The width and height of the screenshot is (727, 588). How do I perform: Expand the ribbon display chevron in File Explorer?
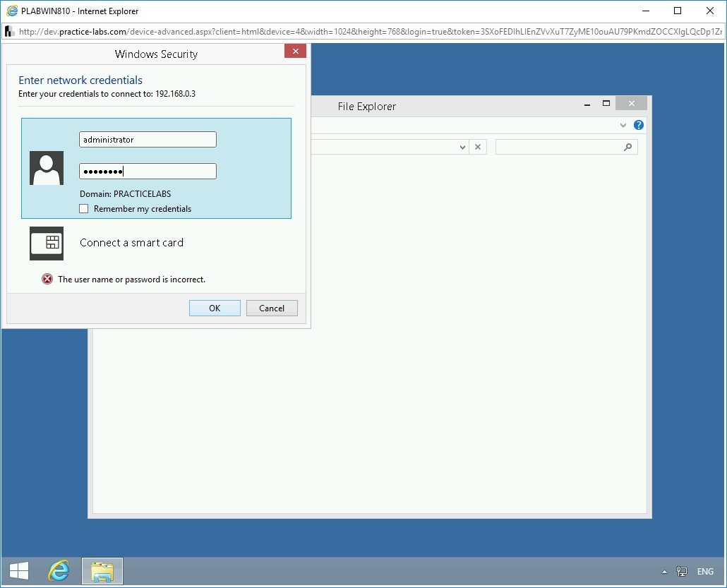point(623,125)
